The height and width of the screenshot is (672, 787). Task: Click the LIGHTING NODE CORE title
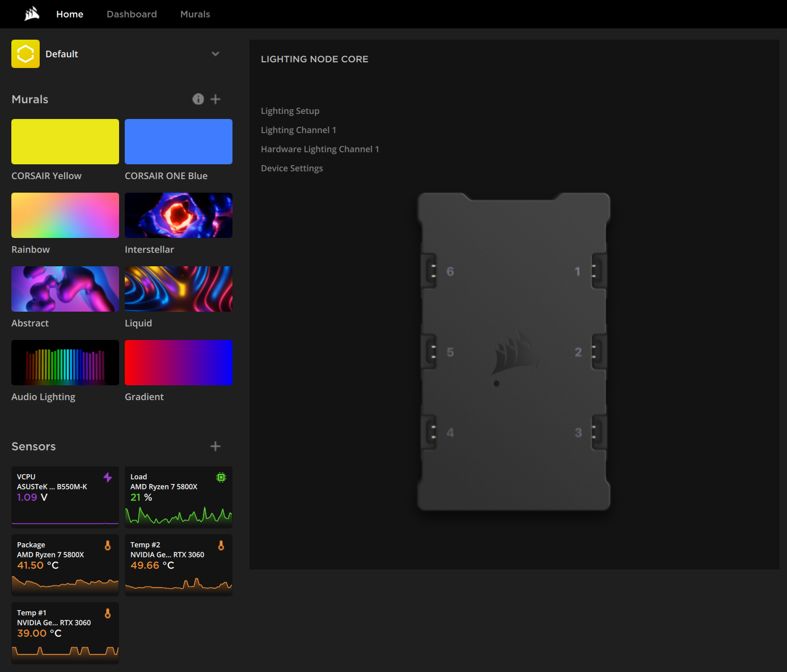(315, 59)
